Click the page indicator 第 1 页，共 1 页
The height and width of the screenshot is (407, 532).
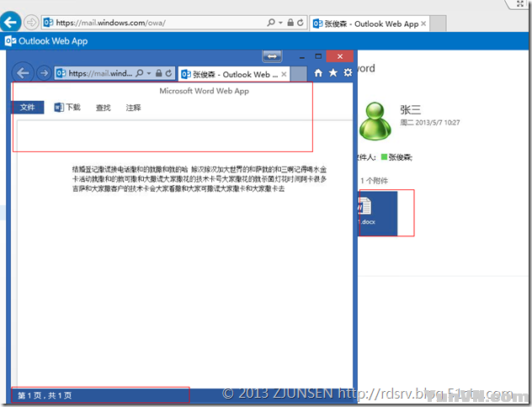pos(45,395)
